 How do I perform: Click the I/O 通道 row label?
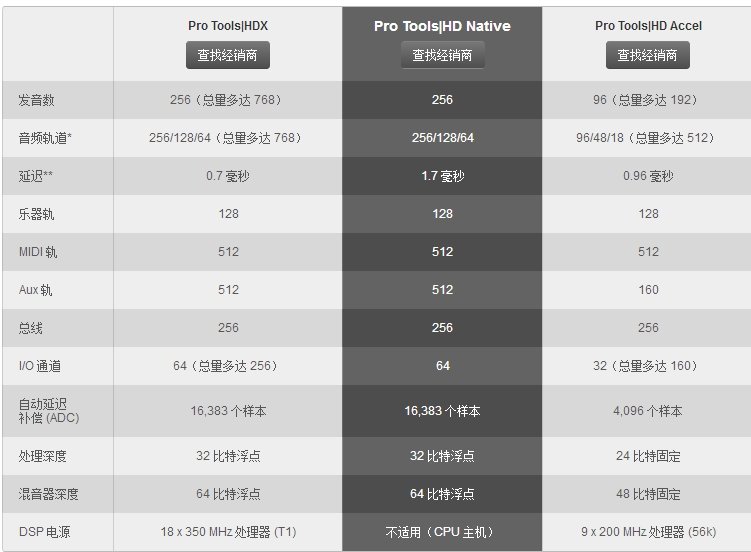point(40,366)
